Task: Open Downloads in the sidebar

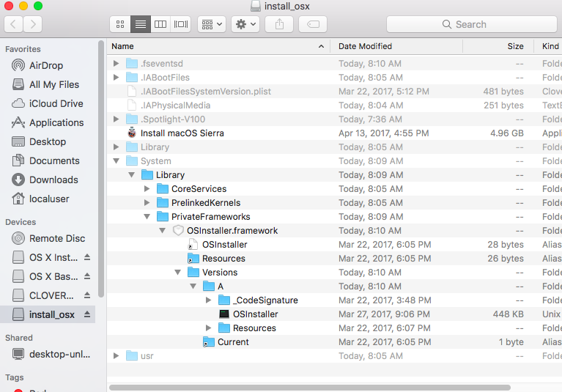Action: coord(53,180)
